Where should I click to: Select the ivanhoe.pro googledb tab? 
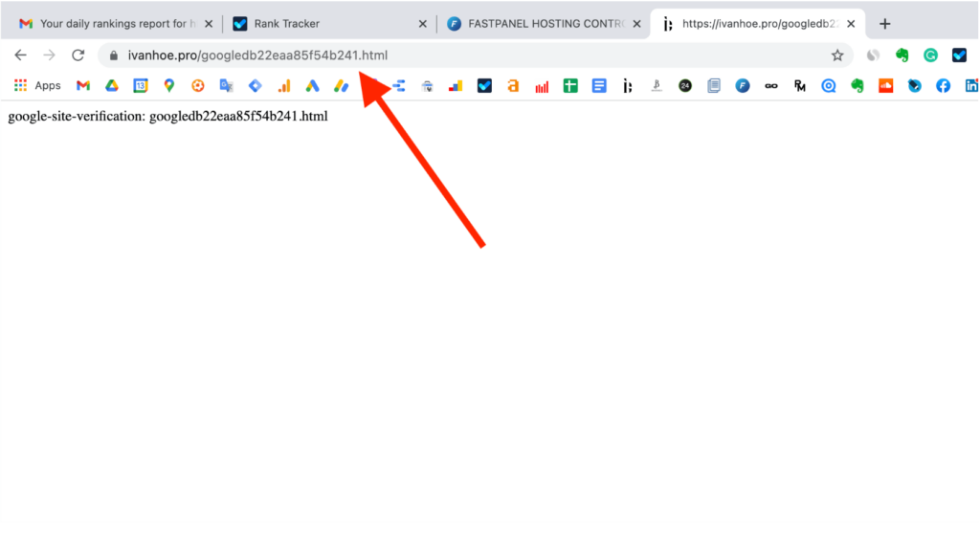point(758,24)
